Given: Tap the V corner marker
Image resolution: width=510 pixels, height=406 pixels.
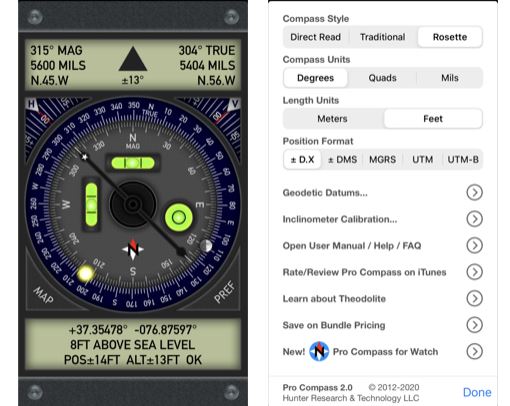Looking at the screenshot, I should [235, 104].
